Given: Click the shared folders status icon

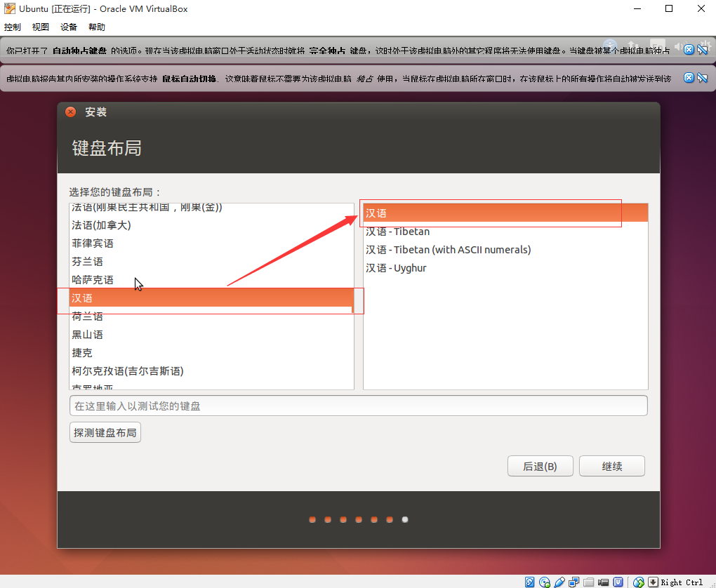Looking at the screenshot, I should tap(589, 582).
